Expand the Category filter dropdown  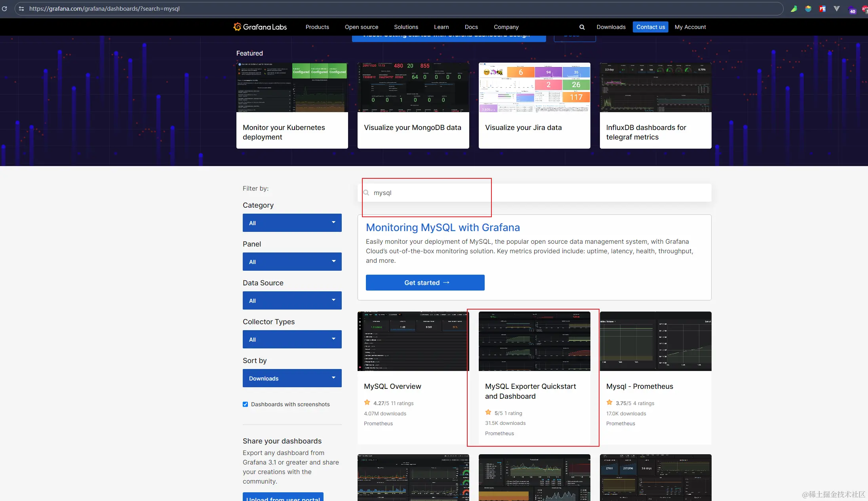click(292, 223)
